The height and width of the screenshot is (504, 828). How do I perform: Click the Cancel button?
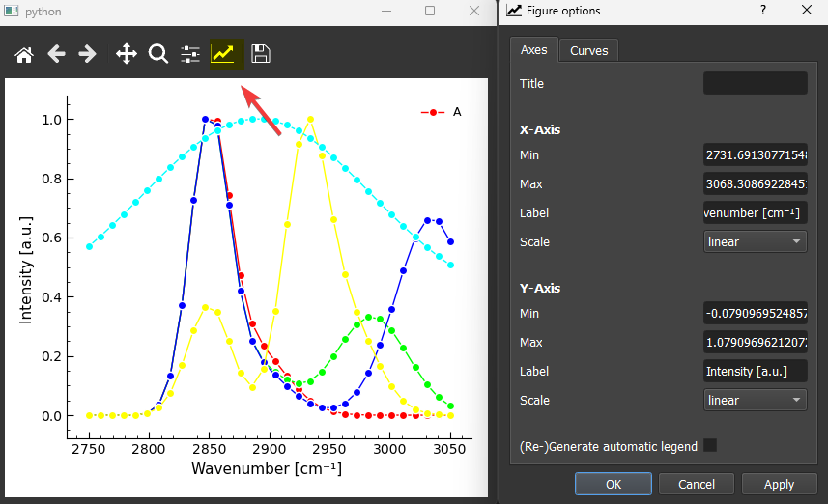[x=697, y=484]
